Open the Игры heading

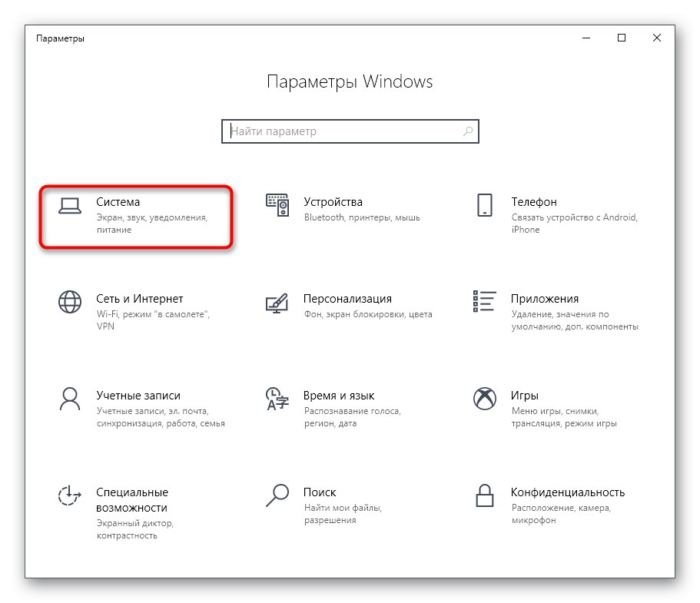point(525,396)
